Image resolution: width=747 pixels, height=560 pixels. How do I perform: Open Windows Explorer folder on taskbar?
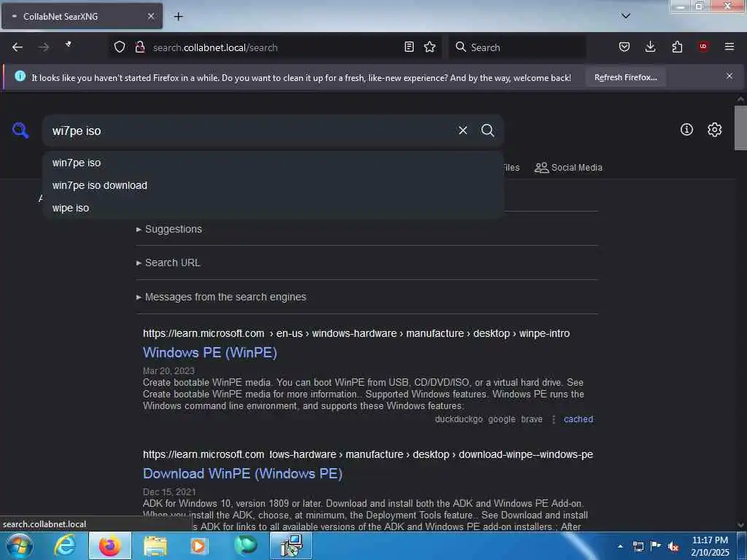pyautogui.click(x=155, y=545)
